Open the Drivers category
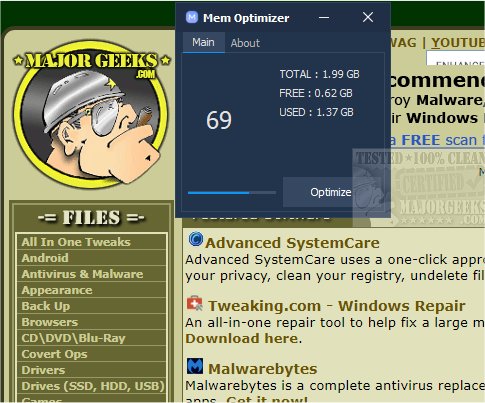The width and height of the screenshot is (485, 403). [x=91, y=370]
